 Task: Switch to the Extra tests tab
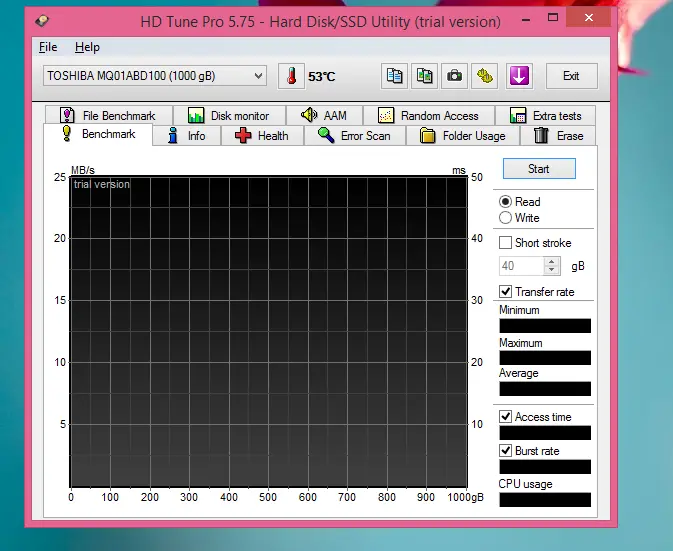pos(545,115)
